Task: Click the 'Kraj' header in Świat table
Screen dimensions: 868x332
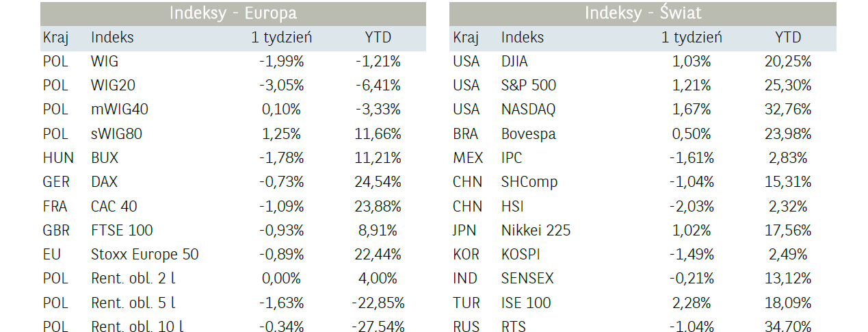Action: (x=465, y=38)
